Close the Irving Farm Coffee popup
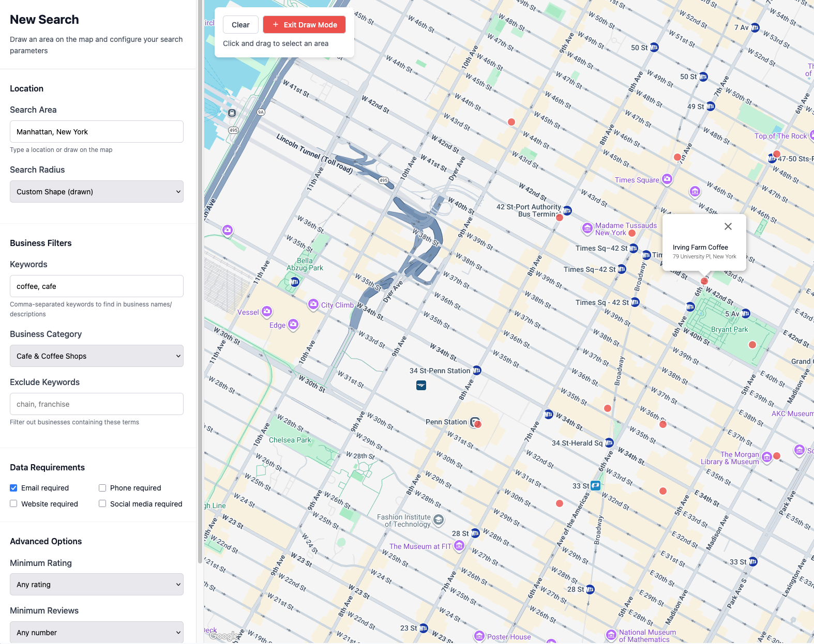814x644 pixels. pyautogui.click(x=728, y=226)
